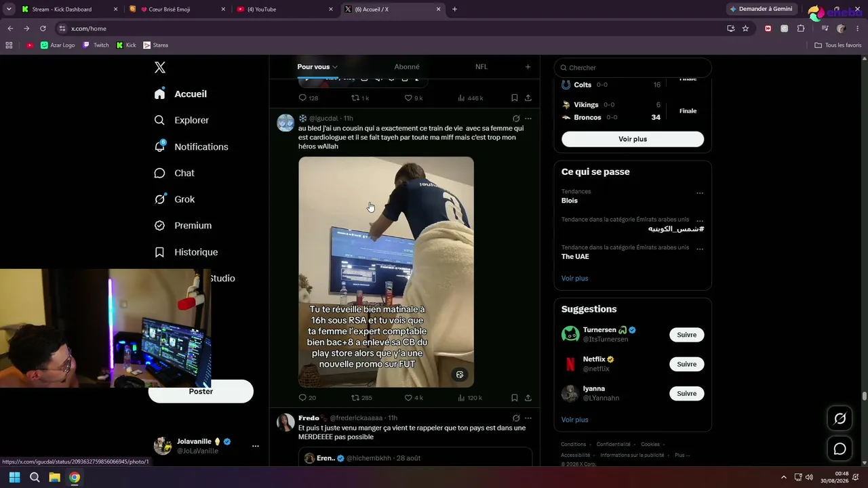Open volume control in system tray
This screenshot has width=868, height=488.
809,478
